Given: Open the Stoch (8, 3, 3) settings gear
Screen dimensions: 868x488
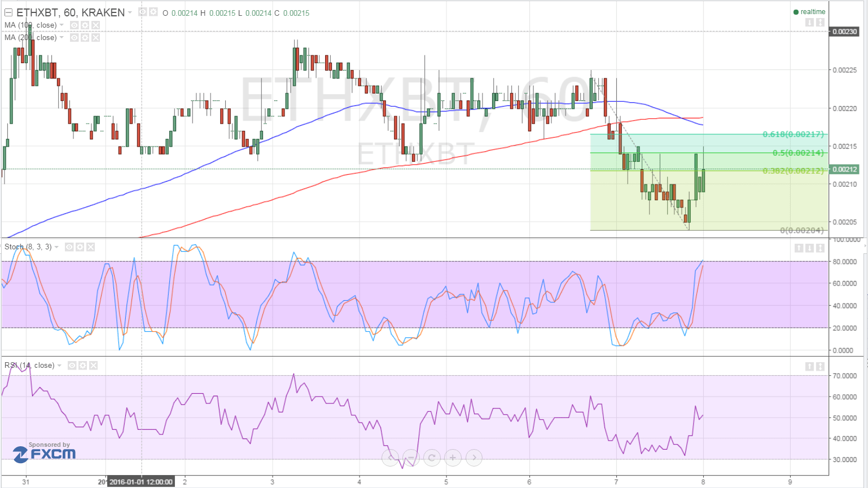Looking at the screenshot, I should pyautogui.click(x=80, y=247).
